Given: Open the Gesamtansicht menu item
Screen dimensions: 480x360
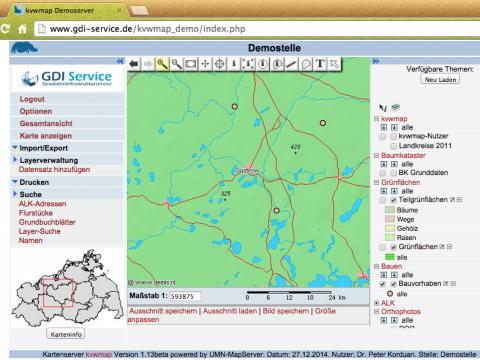Looking at the screenshot, I should pyautogui.click(x=46, y=124).
